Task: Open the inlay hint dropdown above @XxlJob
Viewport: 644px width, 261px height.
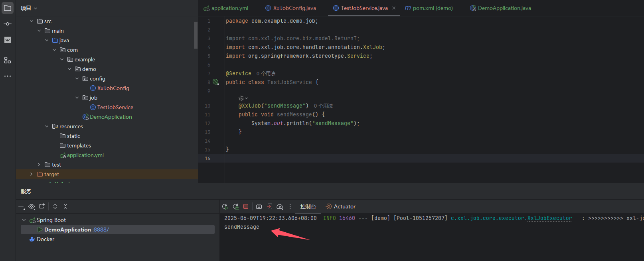Action: 243,98
